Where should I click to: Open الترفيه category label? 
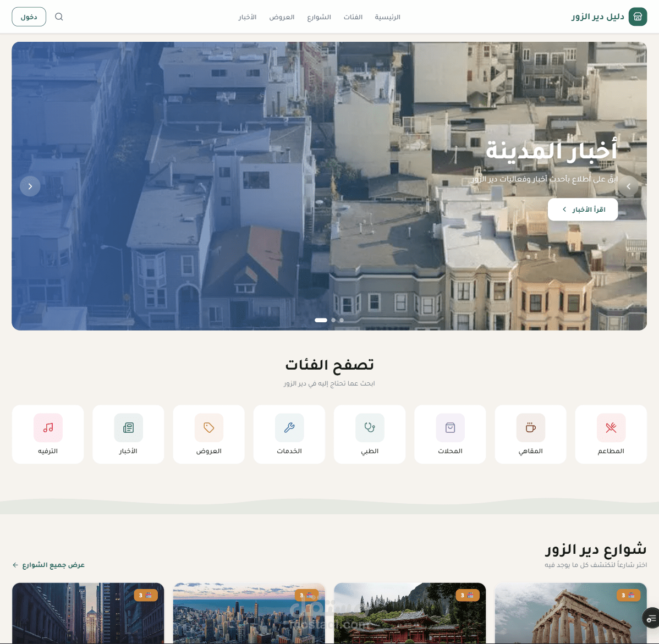click(48, 451)
